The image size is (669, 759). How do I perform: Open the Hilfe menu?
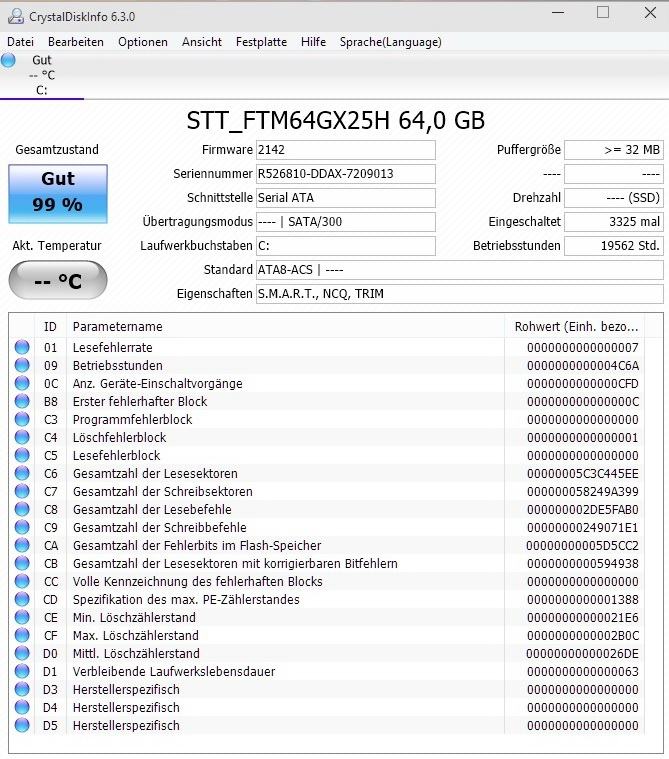(313, 42)
